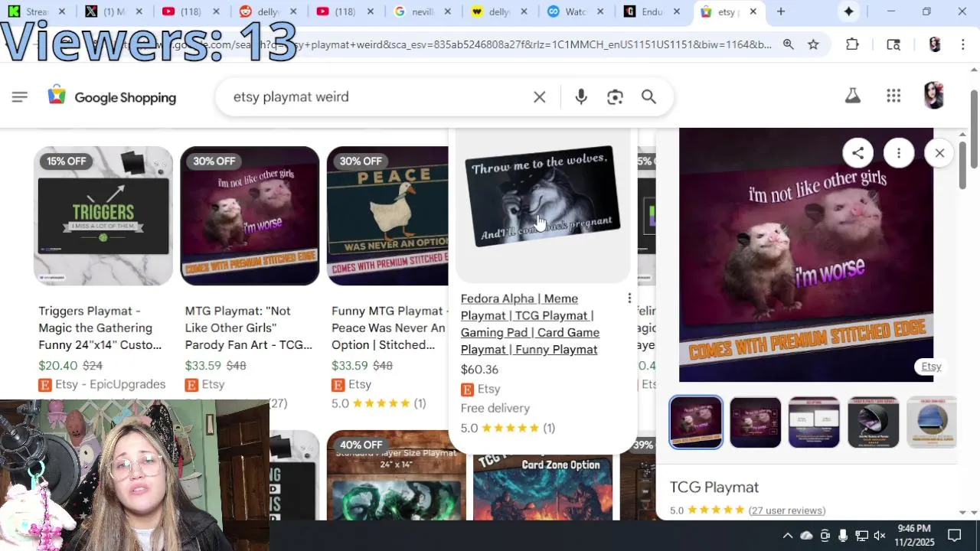The height and width of the screenshot is (551, 980).
Task: Open Chrome three-dot menu
Action: click(962, 44)
